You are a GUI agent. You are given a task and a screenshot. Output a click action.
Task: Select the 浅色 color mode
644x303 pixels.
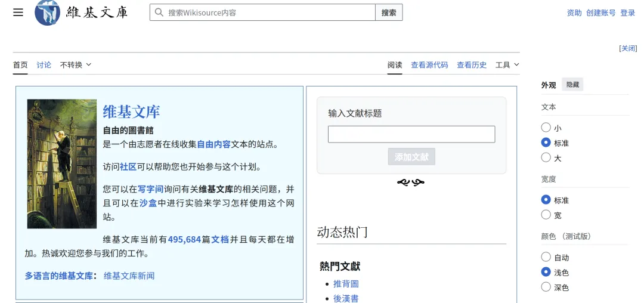pyautogui.click(x=546, y=272)
